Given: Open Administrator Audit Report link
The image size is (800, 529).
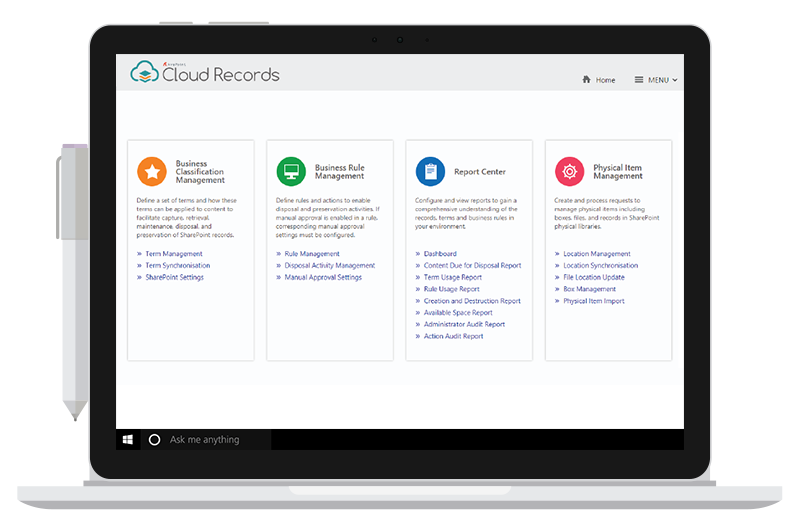Looking at the screenshot, I should (464, 324).
